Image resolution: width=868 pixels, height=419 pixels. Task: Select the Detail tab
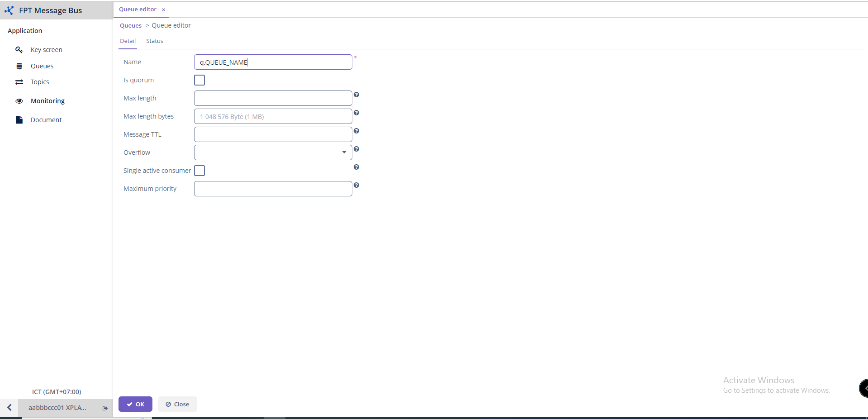128,41
